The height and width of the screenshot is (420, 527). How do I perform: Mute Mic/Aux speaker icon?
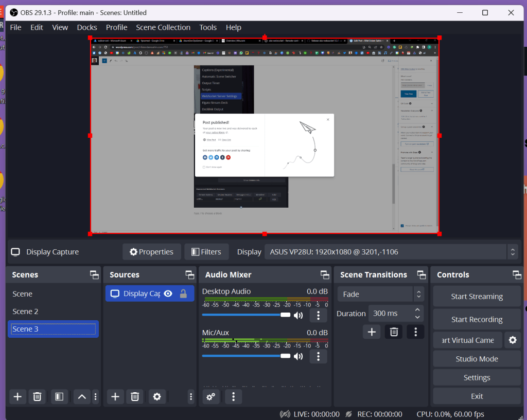click(x=298, y=356)
